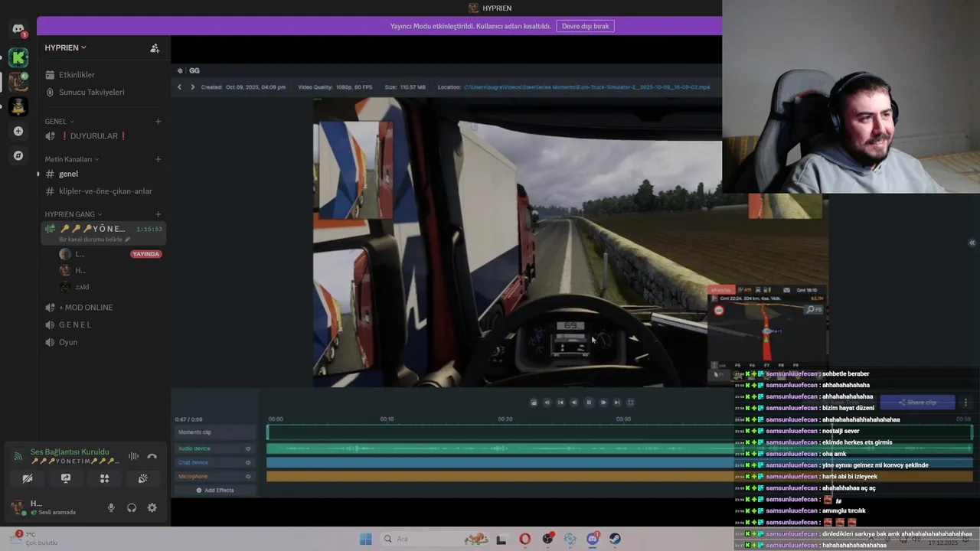Select the Moments clip track label

click(x=215, y=432)
